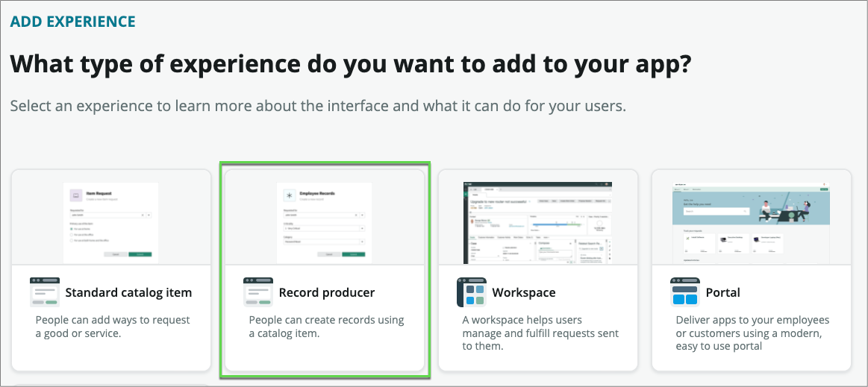
Task: Open the Item Request preview image
Action: (111, 221)
